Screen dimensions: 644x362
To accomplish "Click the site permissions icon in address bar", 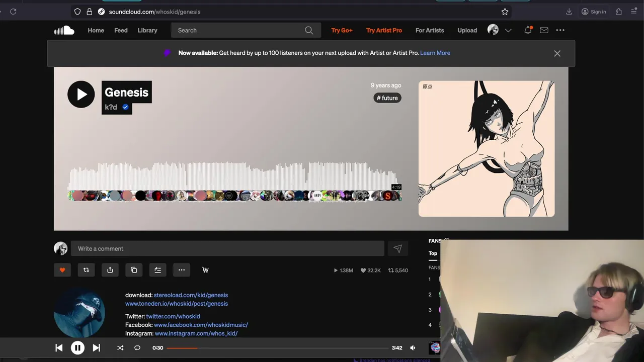I will click(101, 12).
